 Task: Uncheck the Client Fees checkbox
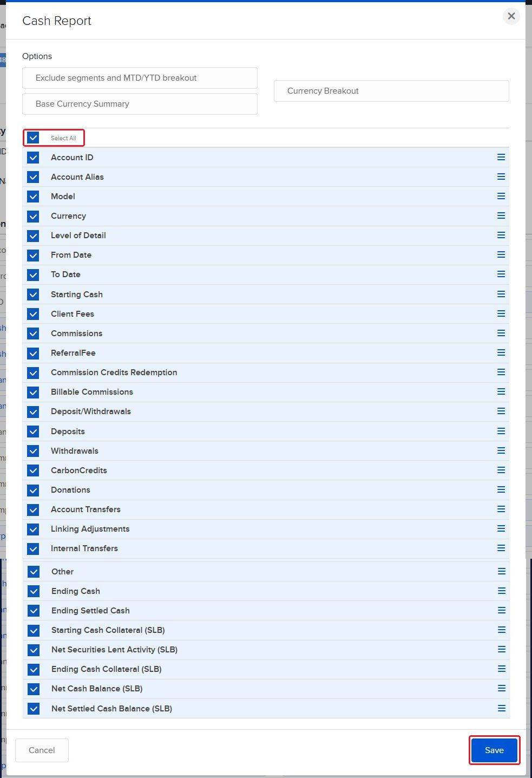[x=33, y=314]
